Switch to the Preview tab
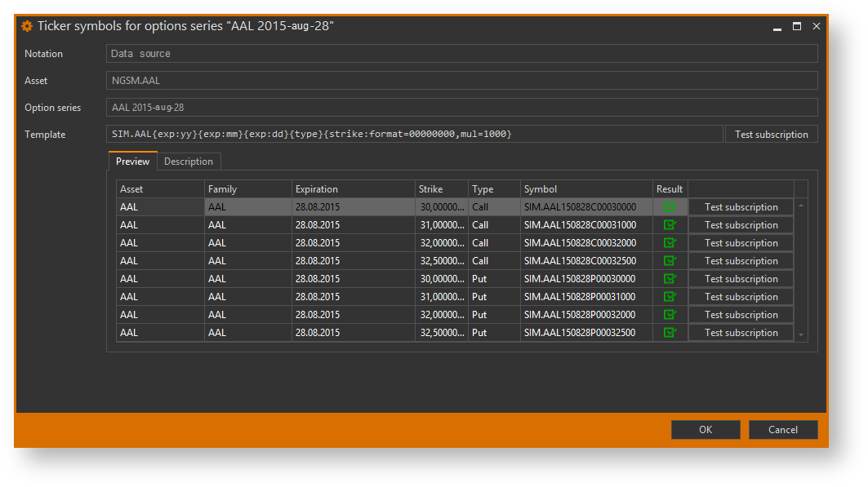 [x=133, y=161]
